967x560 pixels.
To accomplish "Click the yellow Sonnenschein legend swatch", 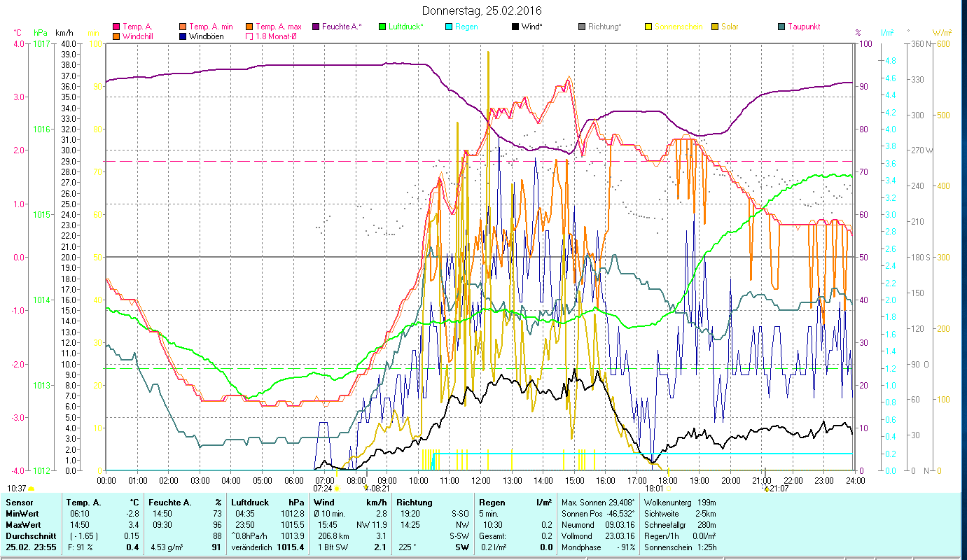I will (x=648, y=27).
